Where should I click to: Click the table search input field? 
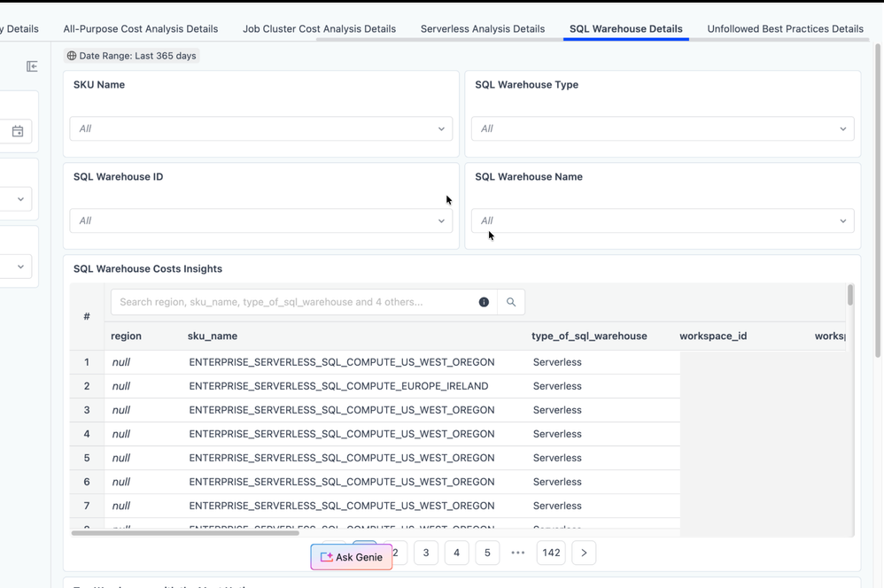[x=292, y=302]
